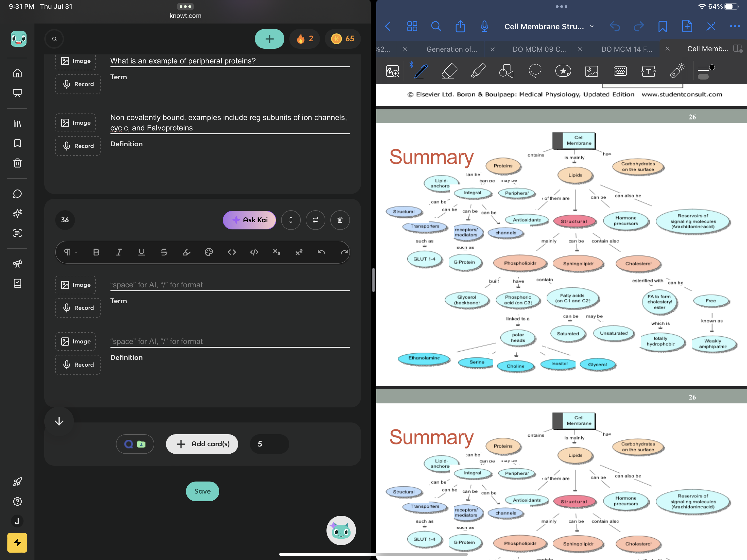The image size is (747, 560).
Task: Toggle strikethrough formatting
Action: (x=164, y=252)
